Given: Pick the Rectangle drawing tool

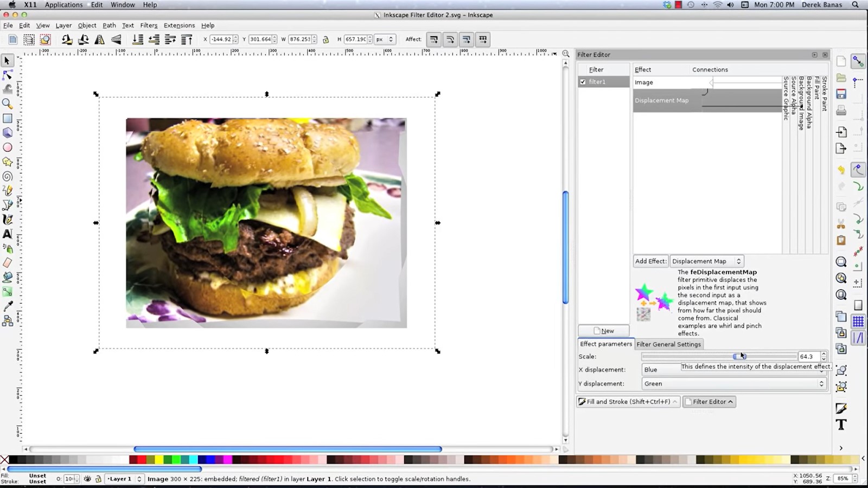Looking at the screenshot, I should pos(8,118).
